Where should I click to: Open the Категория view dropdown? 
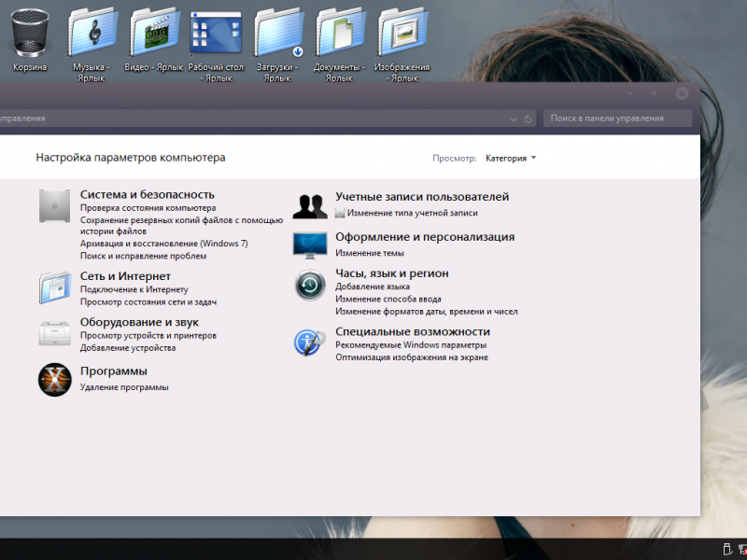(x=511, y=158)
